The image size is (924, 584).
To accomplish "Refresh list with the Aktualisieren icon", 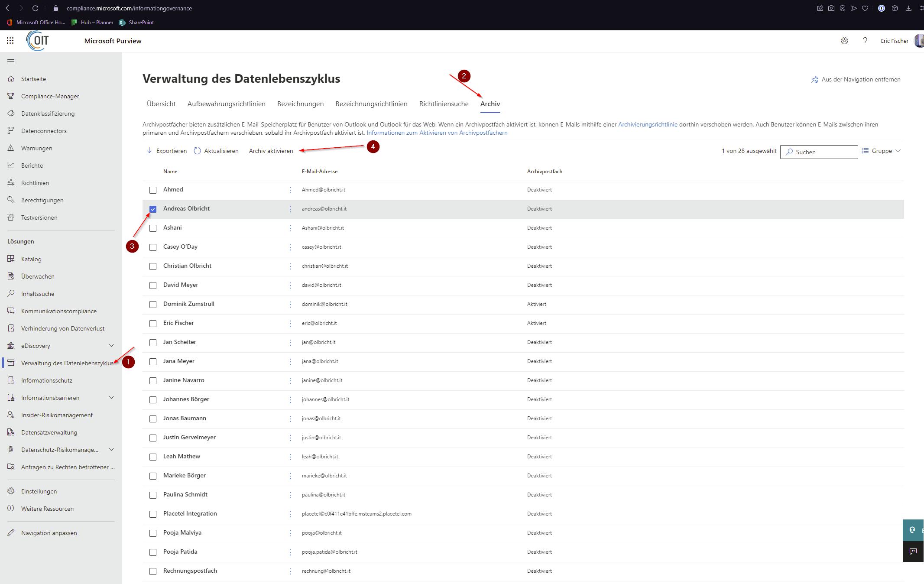I will pyautogui.click(x=198, y=151).
